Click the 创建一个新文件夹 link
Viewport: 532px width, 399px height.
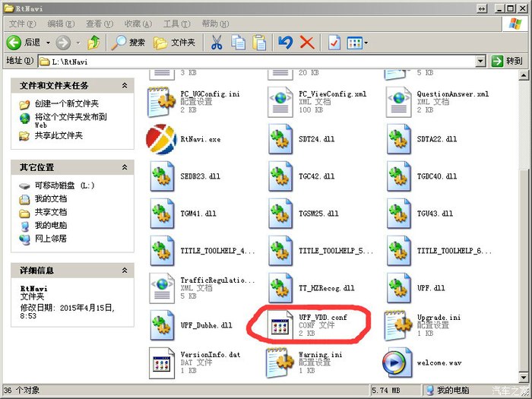click(x=66, y=103)
